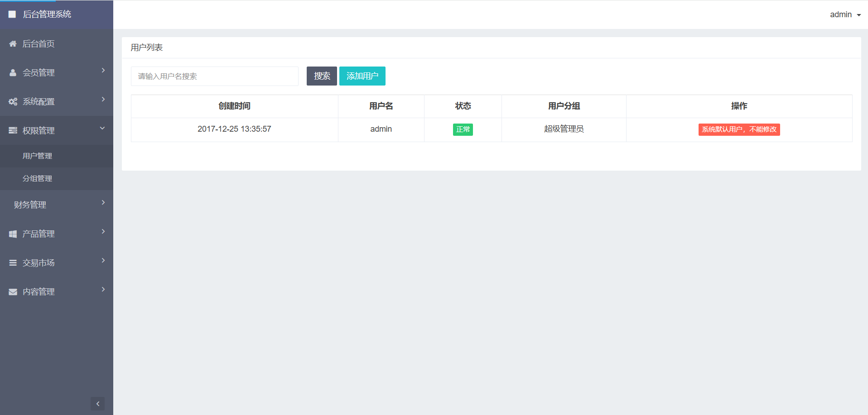Click the envelope icon beside 内容管理

[x=13, y=292]
